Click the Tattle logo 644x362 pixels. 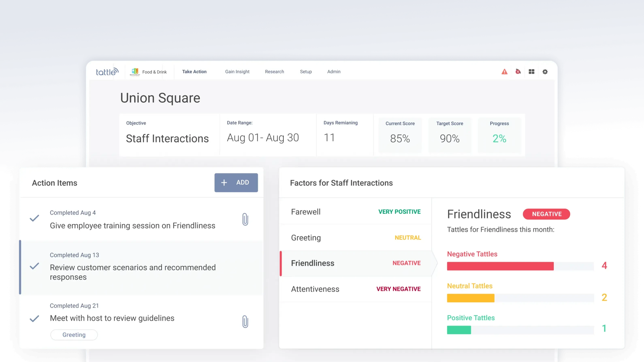point(106,72)
